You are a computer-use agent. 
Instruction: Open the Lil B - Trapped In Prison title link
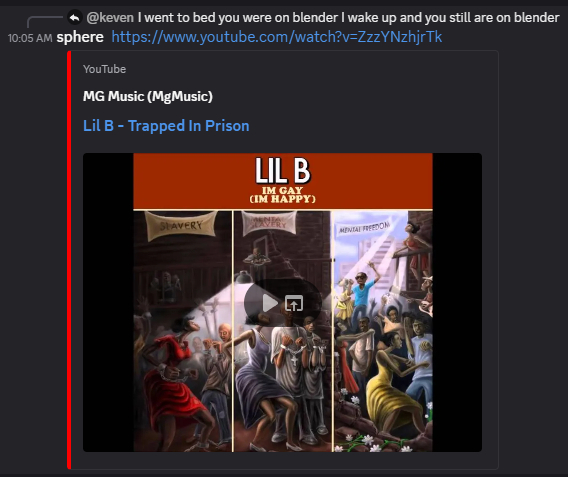point(166,126)
